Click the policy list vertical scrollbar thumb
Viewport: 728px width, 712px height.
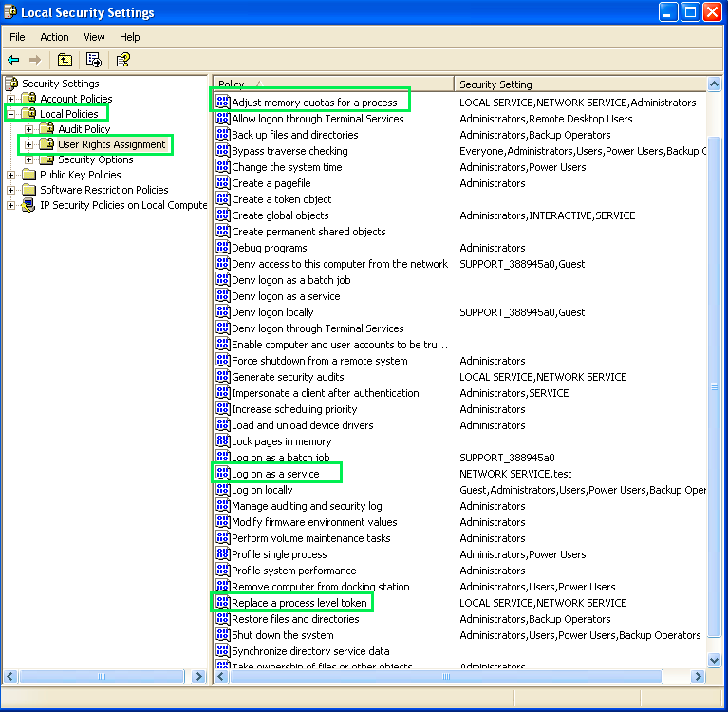(714, 386)
